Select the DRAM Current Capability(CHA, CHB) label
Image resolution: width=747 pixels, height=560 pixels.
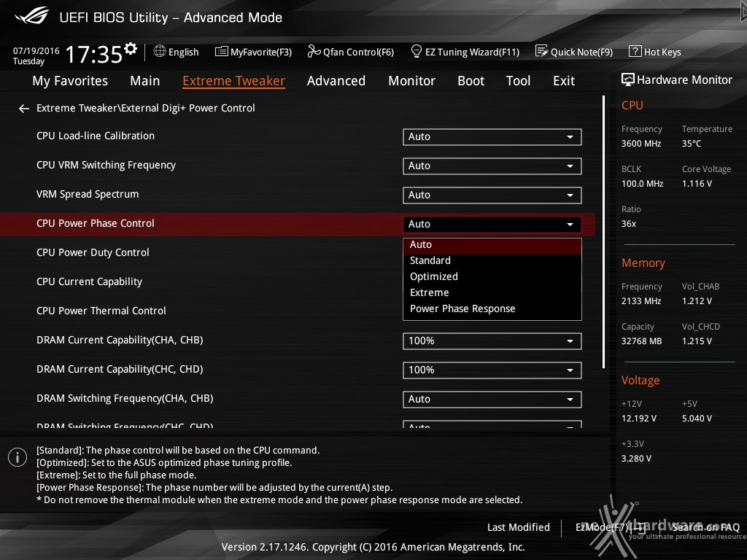coord(120,340)
